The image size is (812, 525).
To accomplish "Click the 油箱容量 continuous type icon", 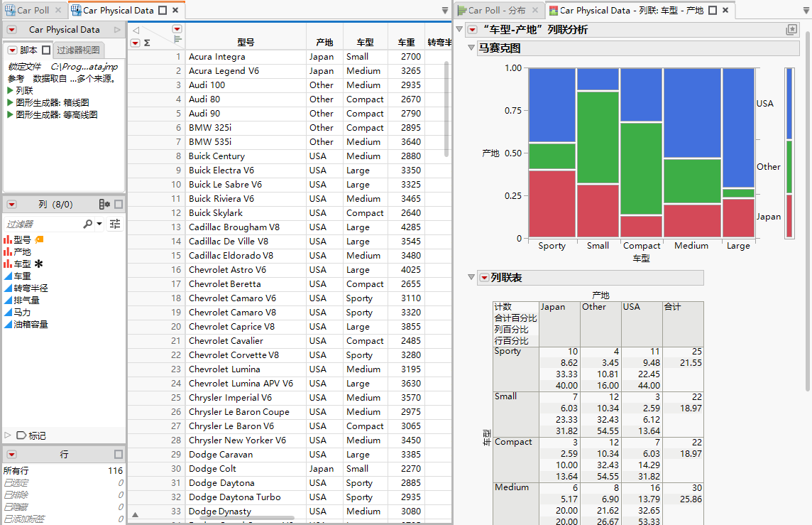I will 8,325.
